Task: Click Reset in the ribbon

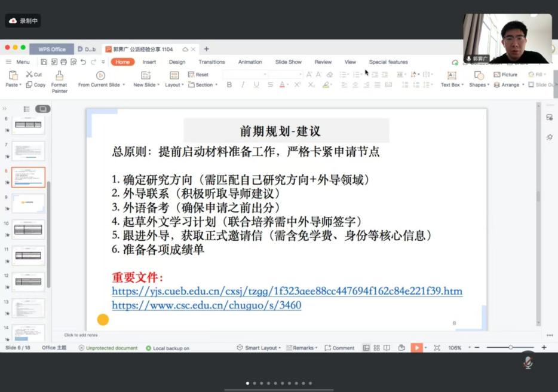Action: tap(198, 75)
